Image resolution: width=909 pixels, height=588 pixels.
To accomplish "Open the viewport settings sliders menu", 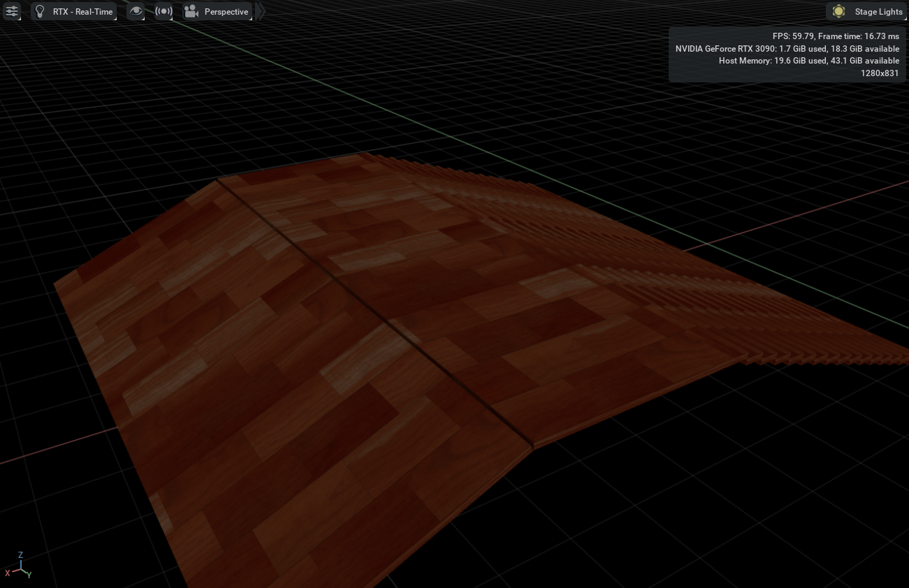I will click(x=12, y=11).
